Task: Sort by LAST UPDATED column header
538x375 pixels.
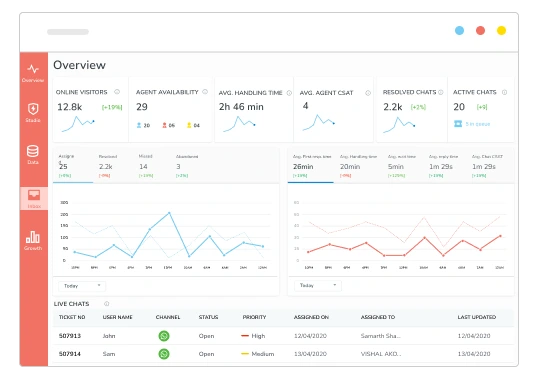Action: (x=477, y=317)
